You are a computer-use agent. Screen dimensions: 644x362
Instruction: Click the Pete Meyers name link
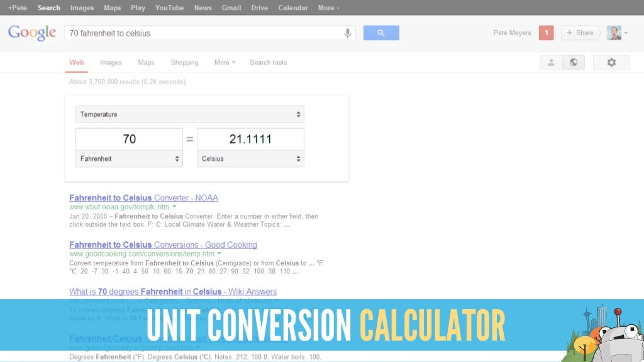[x=512, y=33]
